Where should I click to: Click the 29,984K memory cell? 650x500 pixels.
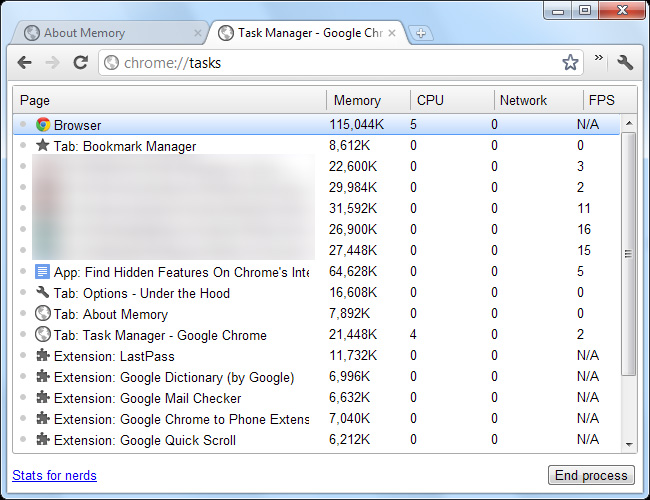point(353,187)
